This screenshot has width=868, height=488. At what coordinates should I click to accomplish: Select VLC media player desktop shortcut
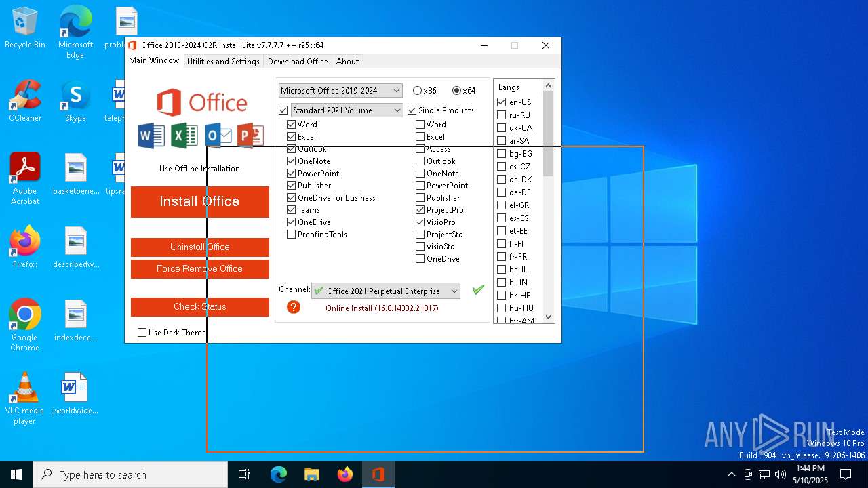[25, 399]
